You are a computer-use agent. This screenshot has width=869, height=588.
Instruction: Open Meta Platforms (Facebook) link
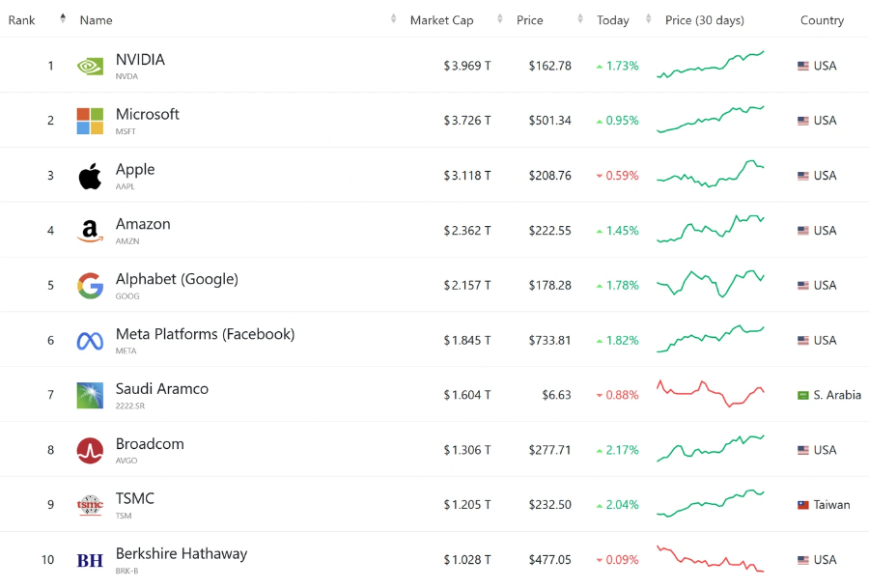205,334
